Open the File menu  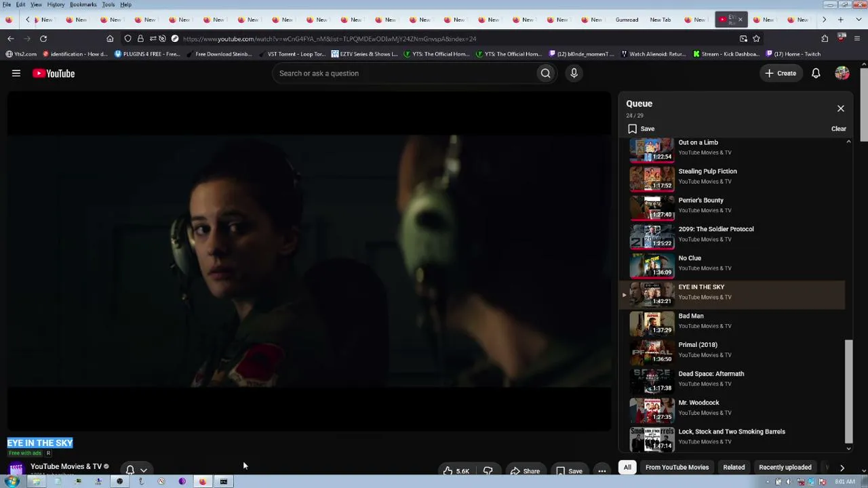coord(6,5)
